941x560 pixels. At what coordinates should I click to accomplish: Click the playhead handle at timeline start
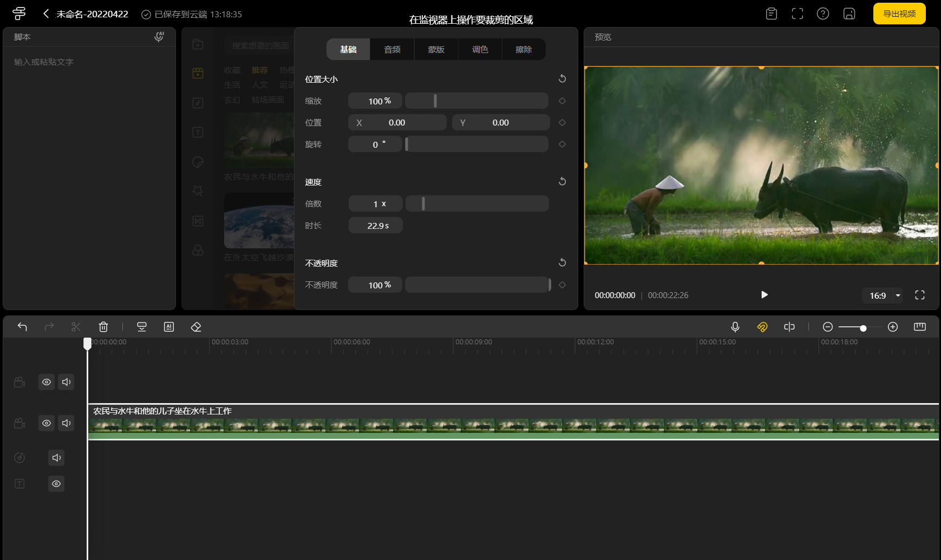pyautogui.click(x=87, y=344)
